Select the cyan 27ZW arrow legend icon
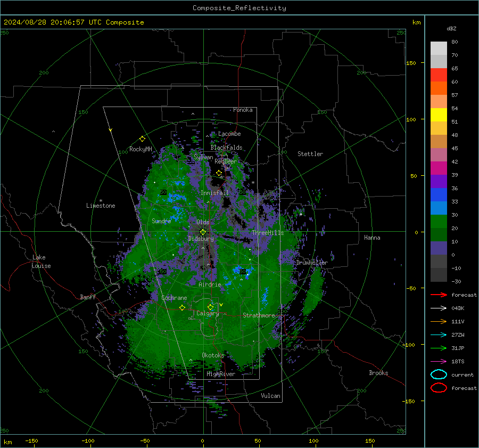Viewport: 479px width, 448px height. click(439, 335)
